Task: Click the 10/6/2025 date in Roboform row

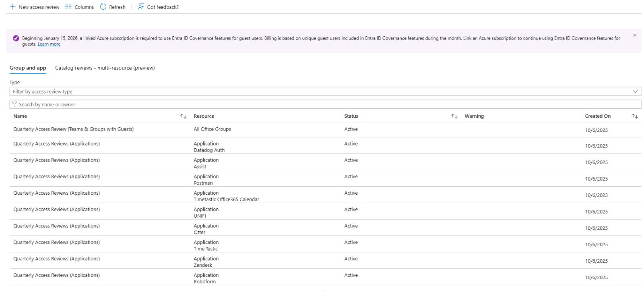Action: click(x=597, y=278)
